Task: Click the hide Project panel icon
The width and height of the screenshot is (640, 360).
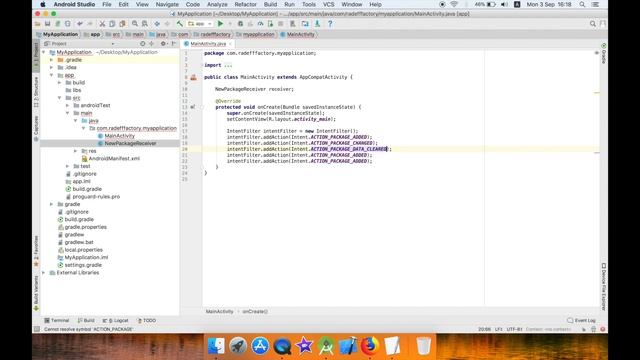Action: (174, 43)
